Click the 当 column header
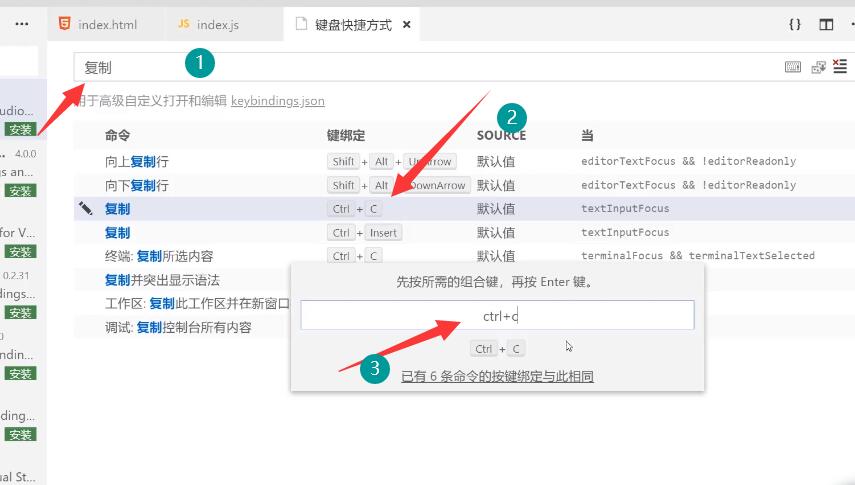 click(587, 135)
